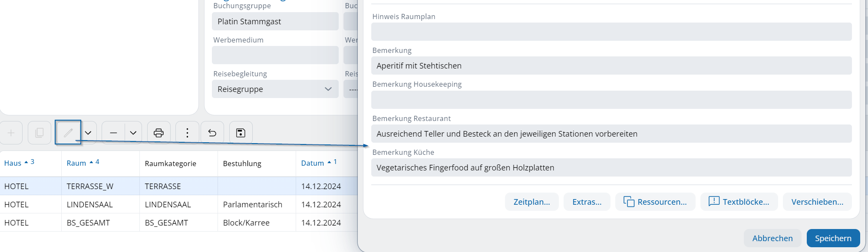Viewport: 868px width, 252px height.
Task: Click the Speichern button
Action: click(x=833, y=238)
